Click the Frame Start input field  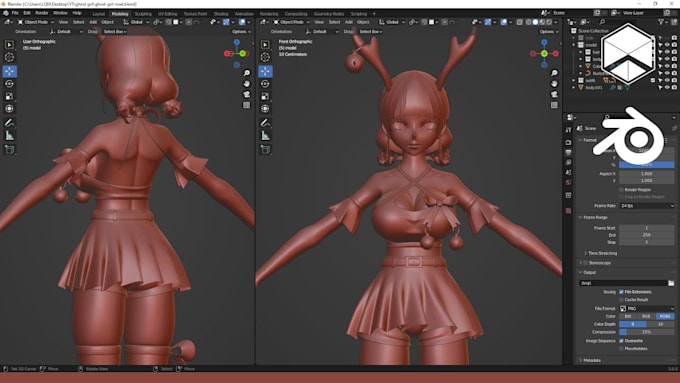pos(647,228)
